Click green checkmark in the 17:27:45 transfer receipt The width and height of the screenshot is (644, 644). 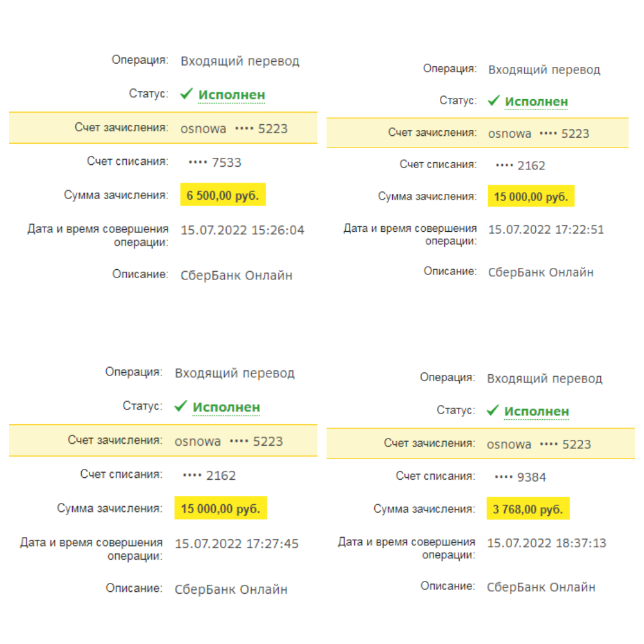(x=181, y=407)
